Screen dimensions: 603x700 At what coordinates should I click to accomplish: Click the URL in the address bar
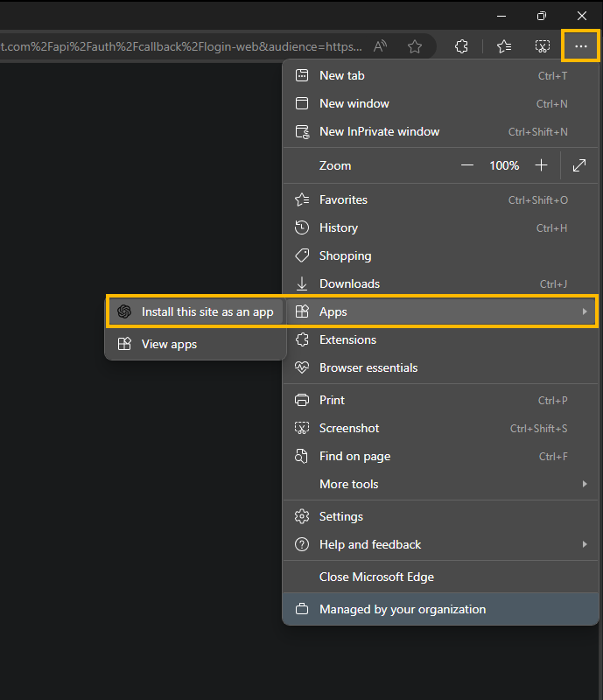point(181,46)
